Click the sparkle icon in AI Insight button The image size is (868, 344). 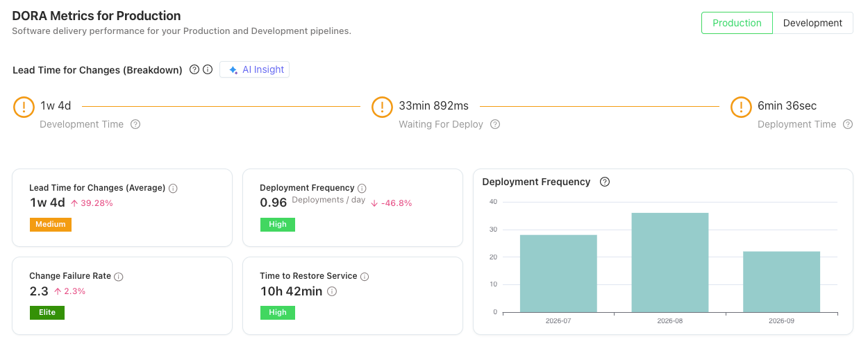[x=233, y=69]
